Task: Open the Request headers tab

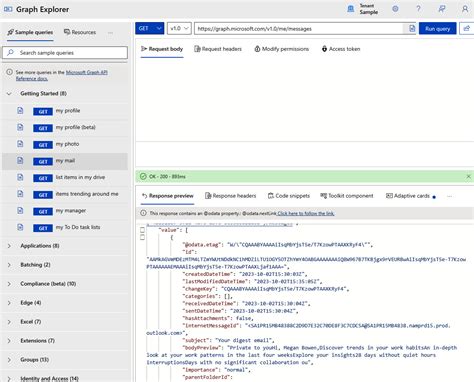Action: click(x=218, y=49)
